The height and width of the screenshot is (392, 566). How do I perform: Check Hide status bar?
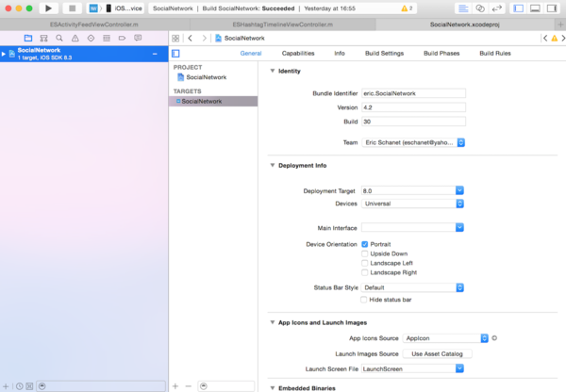point(364,300)
